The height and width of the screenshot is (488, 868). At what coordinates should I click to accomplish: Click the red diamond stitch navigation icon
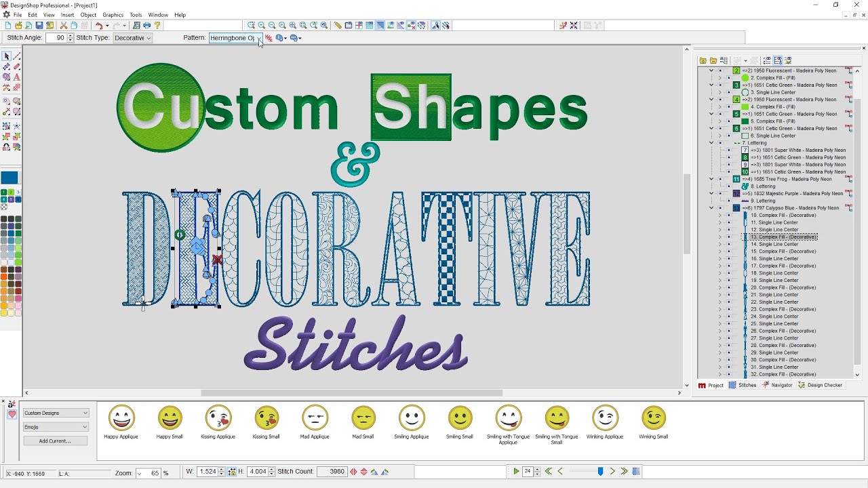[x=364, y=472]
